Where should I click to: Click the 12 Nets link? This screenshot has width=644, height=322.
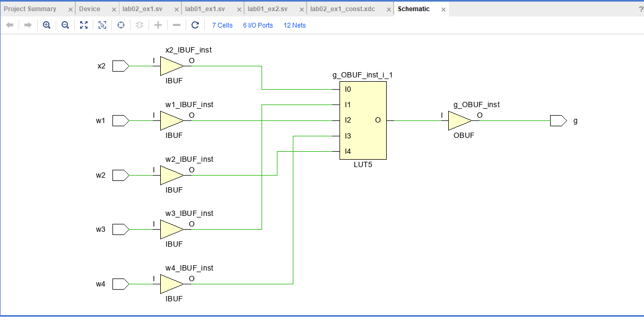click(x=294, y=25)
